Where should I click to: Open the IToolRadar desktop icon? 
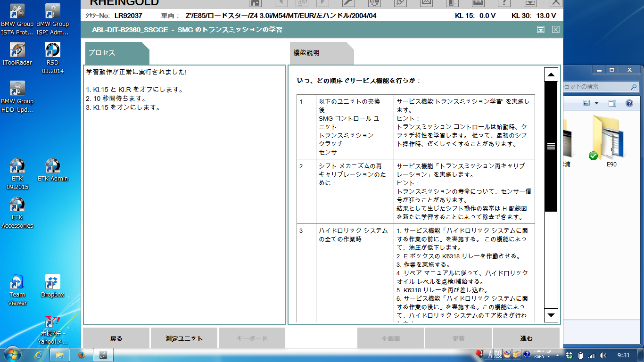17,54
